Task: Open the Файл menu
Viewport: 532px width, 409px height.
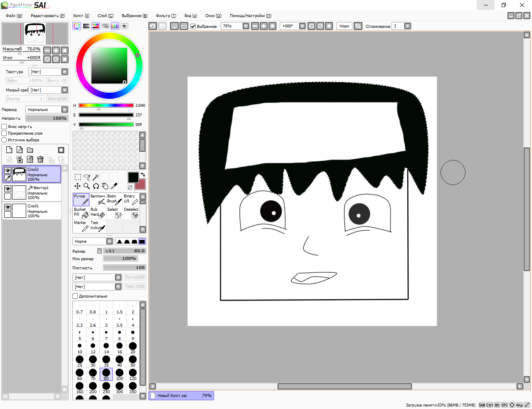Action: coord(14,16)
